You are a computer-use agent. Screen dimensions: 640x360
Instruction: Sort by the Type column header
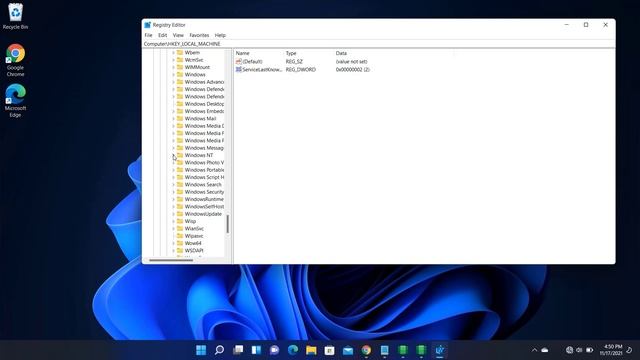[309, 53]
